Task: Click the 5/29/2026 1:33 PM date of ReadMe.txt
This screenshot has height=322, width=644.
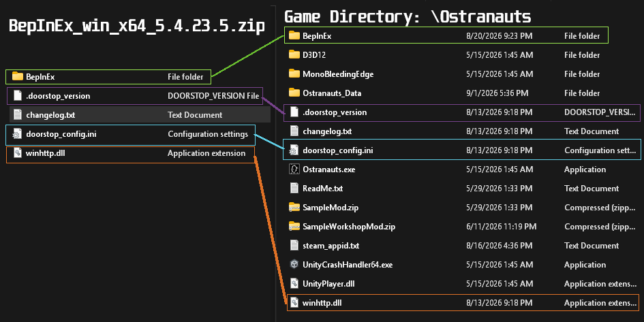Action: tap(500, 189)
